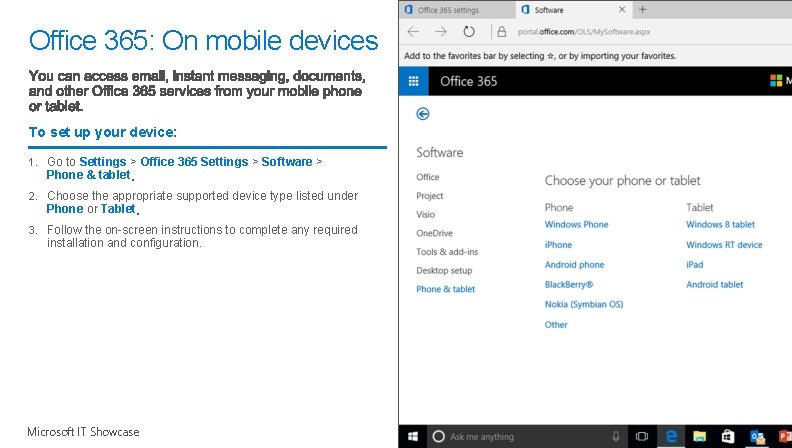Choose the Other phone link
This screenshot has height=448, width=792.
(x=556, y=325)
